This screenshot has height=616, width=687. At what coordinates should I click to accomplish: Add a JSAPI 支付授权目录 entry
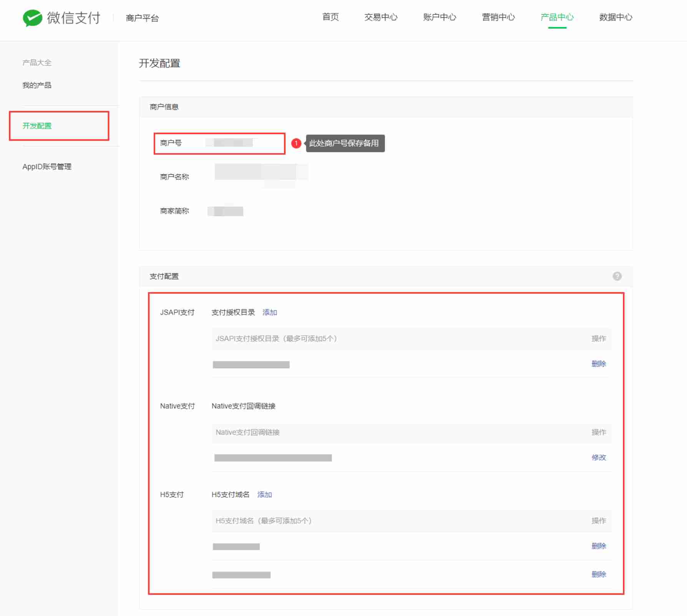269,312
